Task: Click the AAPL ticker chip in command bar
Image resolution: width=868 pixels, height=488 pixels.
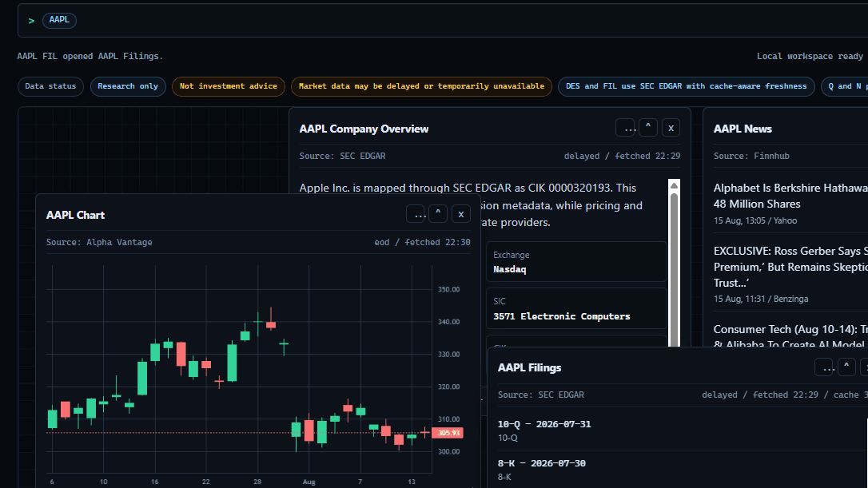Action: 59,20
